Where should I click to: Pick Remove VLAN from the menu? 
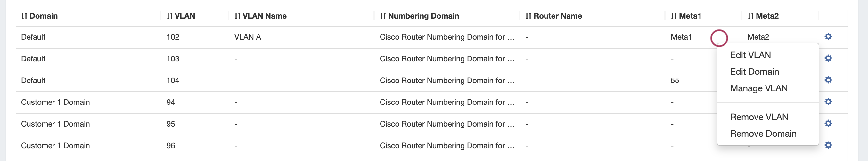click(759, 117)
